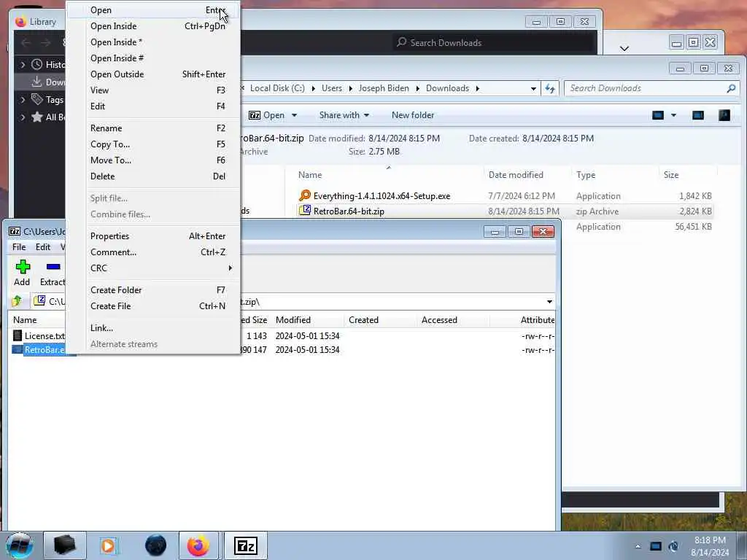Click Explorer refresh address icon
The width and height of the screenshot is (747, 560).
point(550,88)
